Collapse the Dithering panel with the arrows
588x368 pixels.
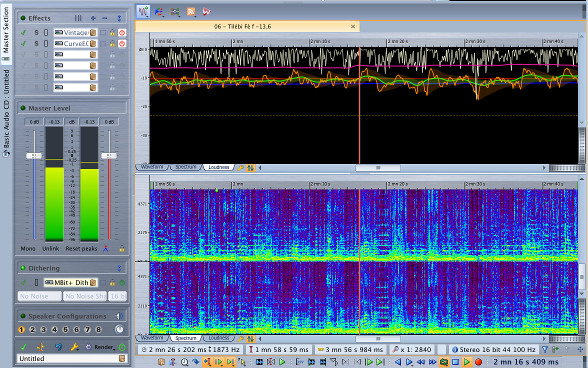(119, 268)
